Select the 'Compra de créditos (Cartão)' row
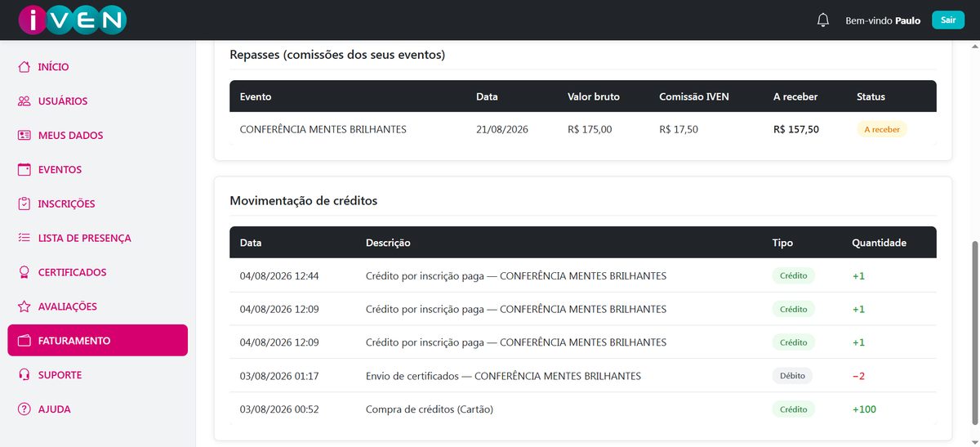The height and width of the screenshot is (447, 980). point(583,409)
